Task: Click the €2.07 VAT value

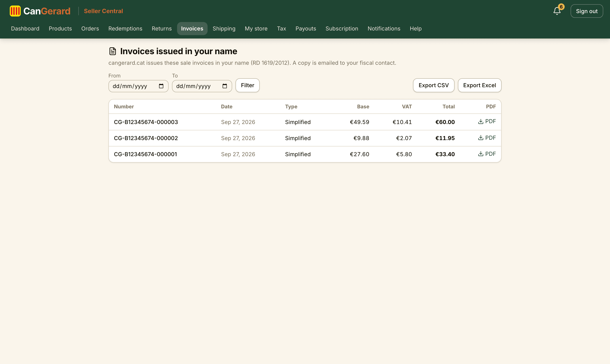Action: [404, 138]
